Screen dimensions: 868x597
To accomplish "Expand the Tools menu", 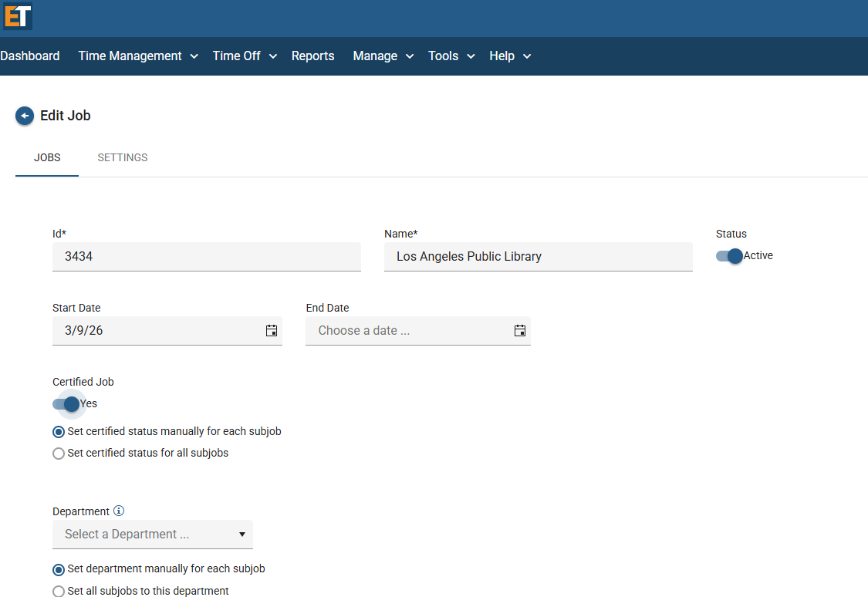I will (451, 56).
